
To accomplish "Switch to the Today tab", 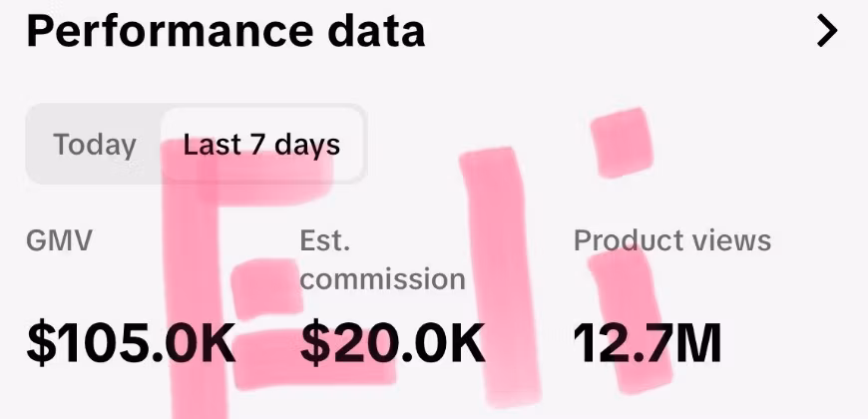I will tap(95, 145).
